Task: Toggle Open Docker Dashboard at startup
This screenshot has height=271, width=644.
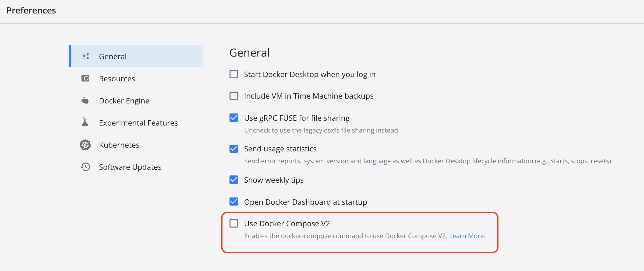Action: point(234,201)
